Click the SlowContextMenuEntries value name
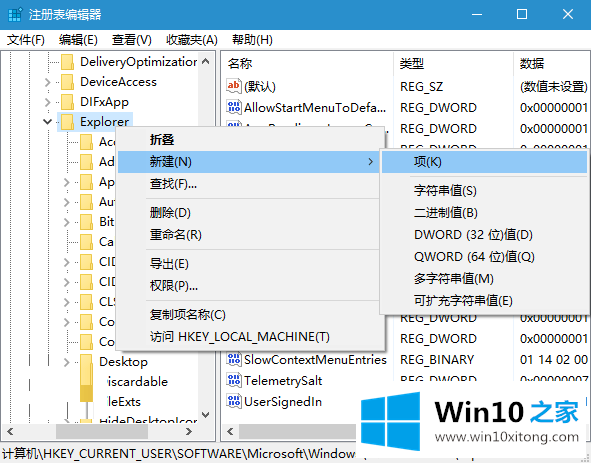The height and width of the screenshot is (463, 591). pos(315,360)
